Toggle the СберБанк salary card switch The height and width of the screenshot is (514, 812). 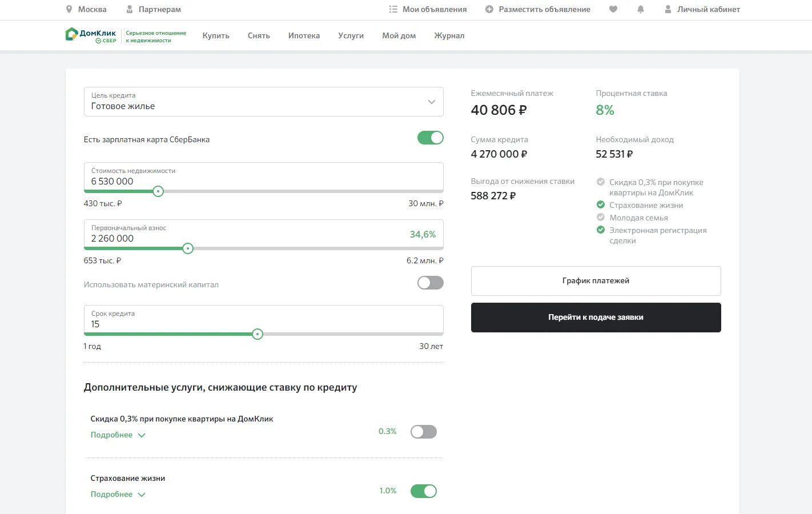431,138
